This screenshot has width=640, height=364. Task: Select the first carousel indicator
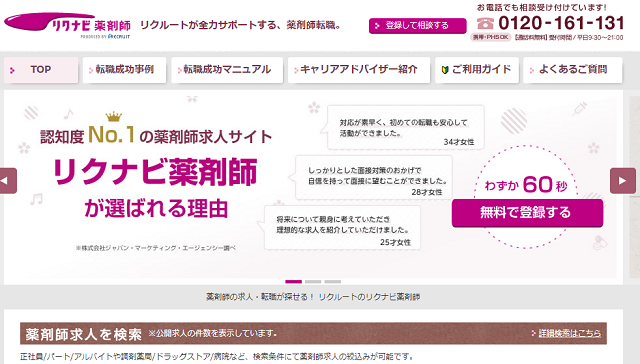pos(293,282)
